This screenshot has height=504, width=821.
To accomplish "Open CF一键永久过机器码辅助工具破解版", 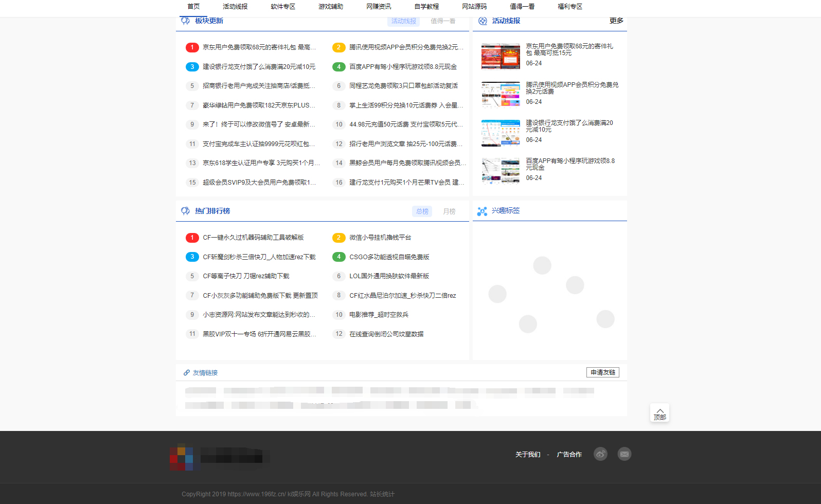I will [253, 238].
